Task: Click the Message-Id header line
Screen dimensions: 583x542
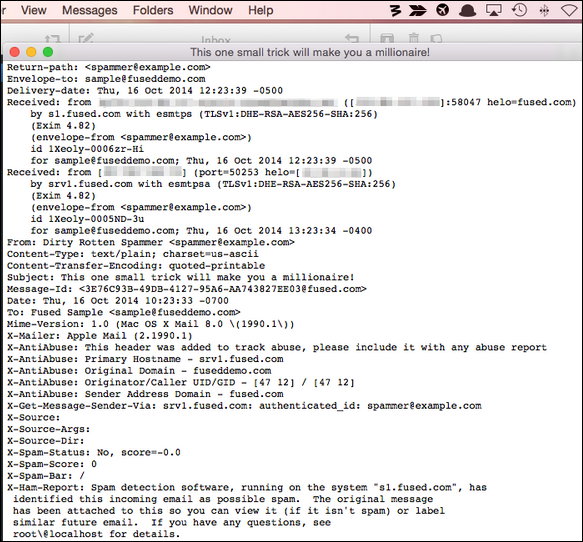Action: pos(187,289)
